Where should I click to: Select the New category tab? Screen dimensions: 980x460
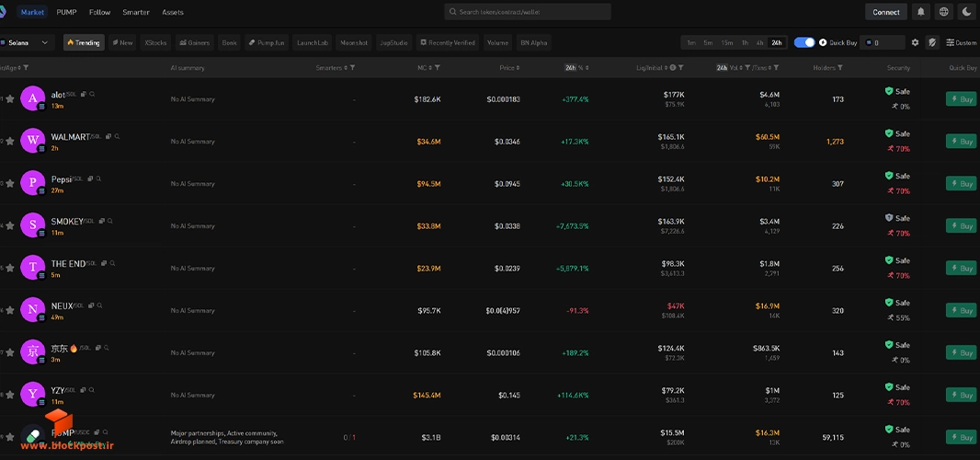pyautogui.click(x=122, y=42)
